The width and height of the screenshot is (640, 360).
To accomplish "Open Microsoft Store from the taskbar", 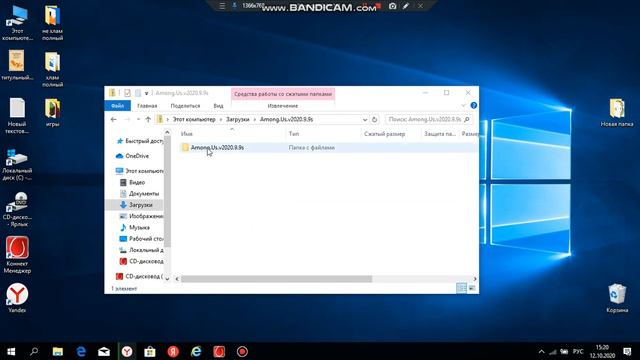I will tap(150, 351).
